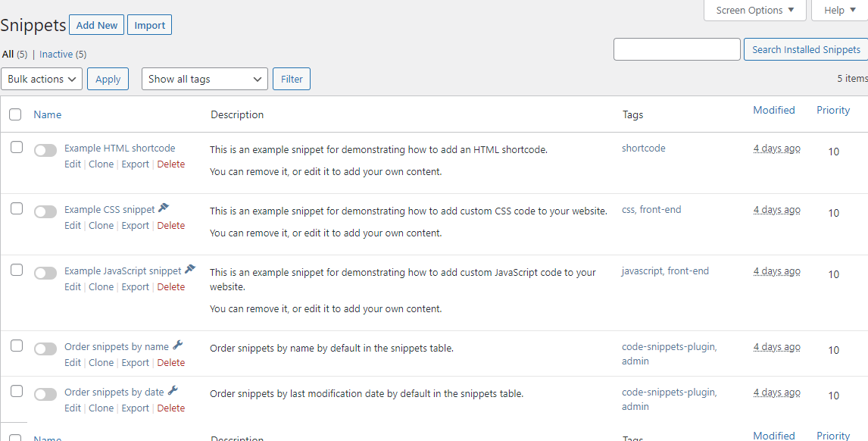Open the Show all tags dropdown
Image resolution: width=868 pixels, height=441 pixels.
click(205, 78)
